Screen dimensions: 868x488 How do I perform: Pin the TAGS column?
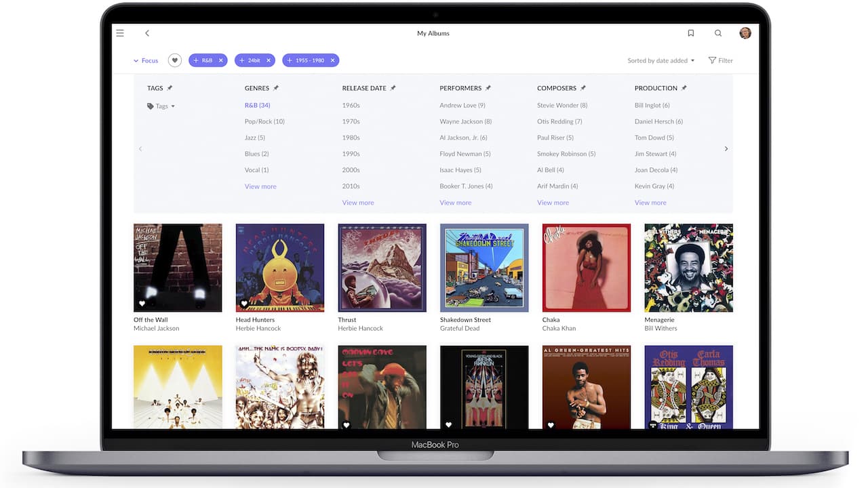(x=170, y=88)
